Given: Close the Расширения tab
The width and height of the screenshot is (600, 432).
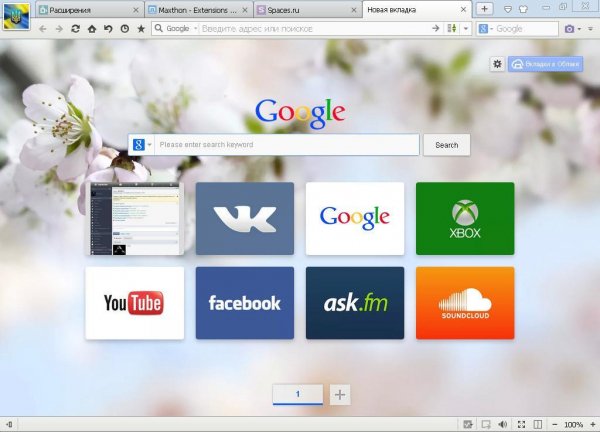Looking at the screenshot, I should (136, 10).
